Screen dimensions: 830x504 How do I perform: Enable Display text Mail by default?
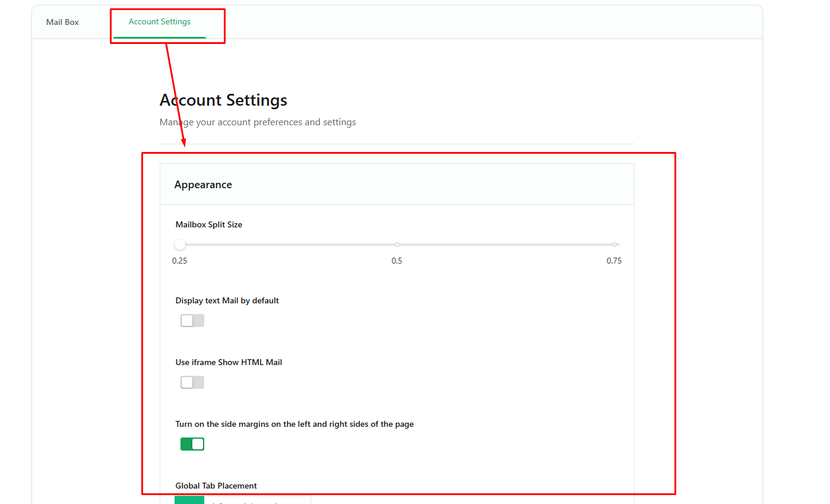[192, 321]
